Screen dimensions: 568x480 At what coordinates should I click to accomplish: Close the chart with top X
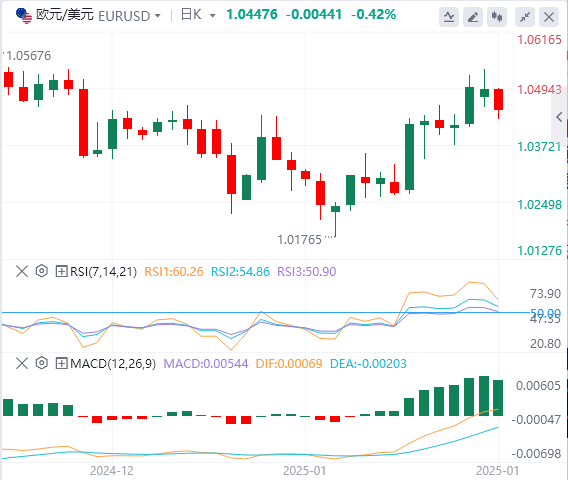click(549, 17)
